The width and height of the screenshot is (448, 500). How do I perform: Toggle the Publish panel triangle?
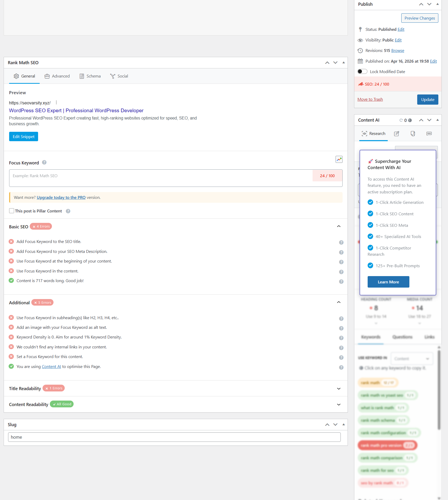[x=438, y=4]
